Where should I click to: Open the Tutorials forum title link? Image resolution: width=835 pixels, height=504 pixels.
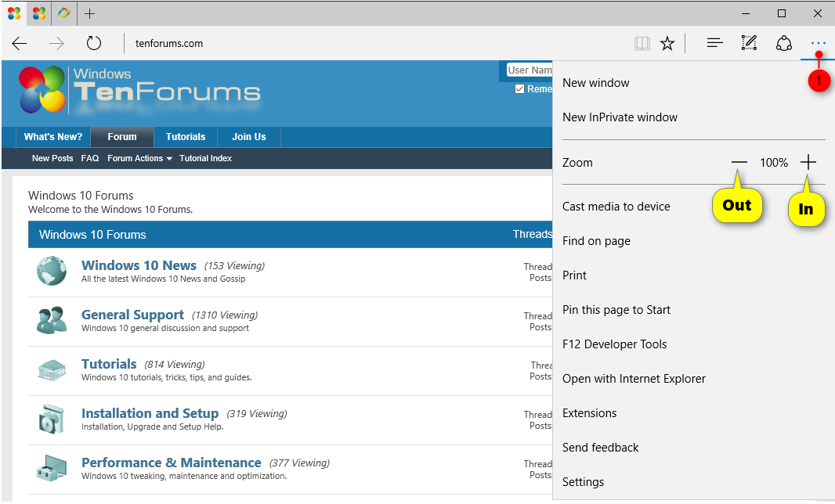[109, 364]
